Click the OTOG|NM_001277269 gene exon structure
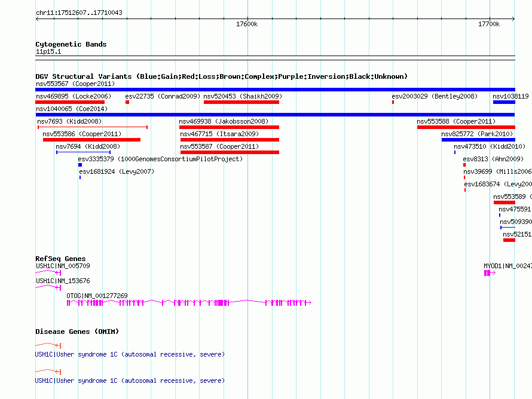Image resolution: width=532 pixels, height=399 pixels. (x=189, y=303)
